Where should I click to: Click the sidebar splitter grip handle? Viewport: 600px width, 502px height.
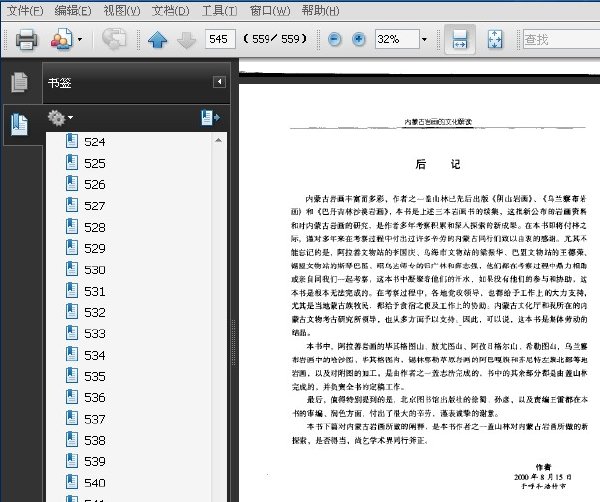234,342
